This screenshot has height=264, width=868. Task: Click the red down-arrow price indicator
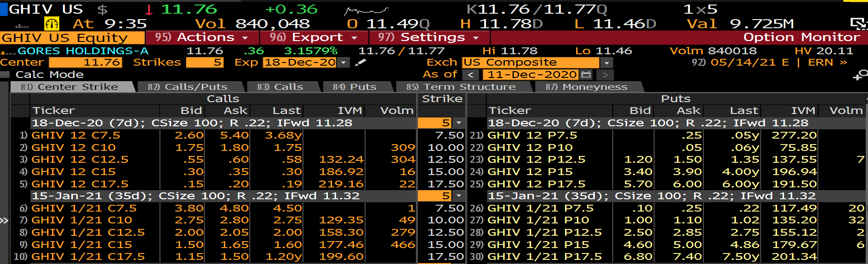point(149,10)
